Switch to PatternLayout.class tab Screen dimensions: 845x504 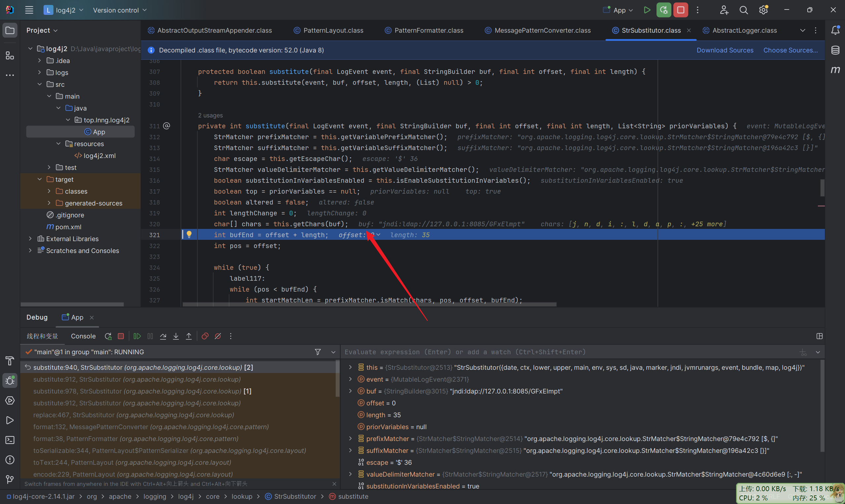pos(328,30)
